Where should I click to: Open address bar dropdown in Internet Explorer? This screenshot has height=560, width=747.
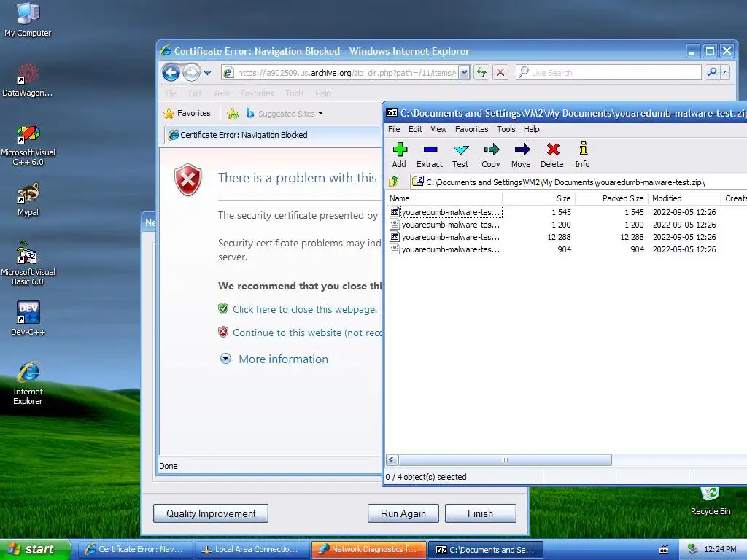click(464, 72)
